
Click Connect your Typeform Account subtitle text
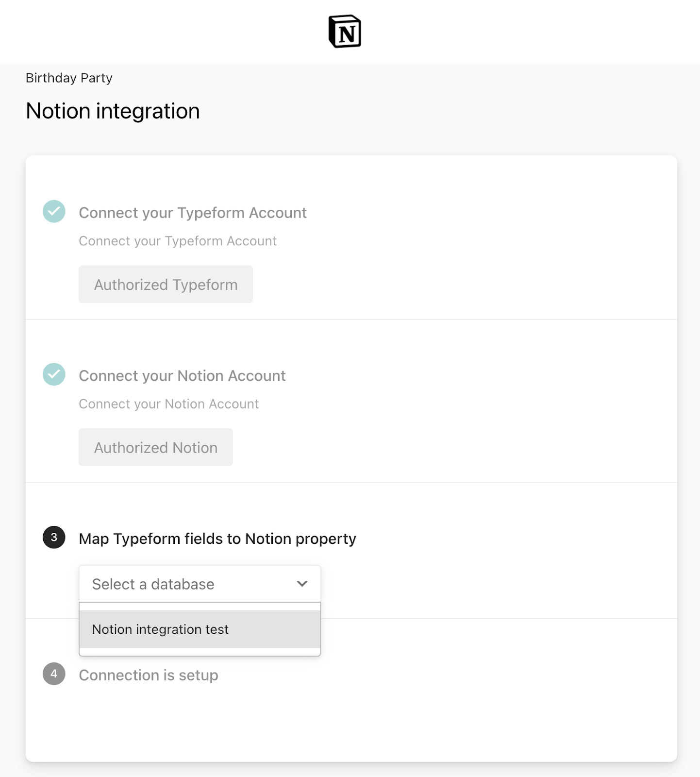[177, 241]
